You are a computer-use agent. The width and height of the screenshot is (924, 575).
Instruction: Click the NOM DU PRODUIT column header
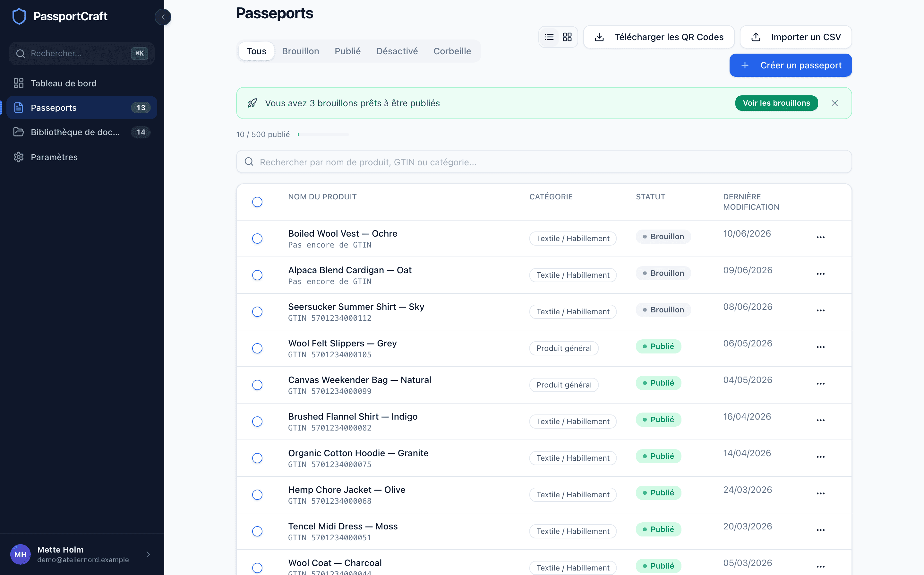[322, 196]
